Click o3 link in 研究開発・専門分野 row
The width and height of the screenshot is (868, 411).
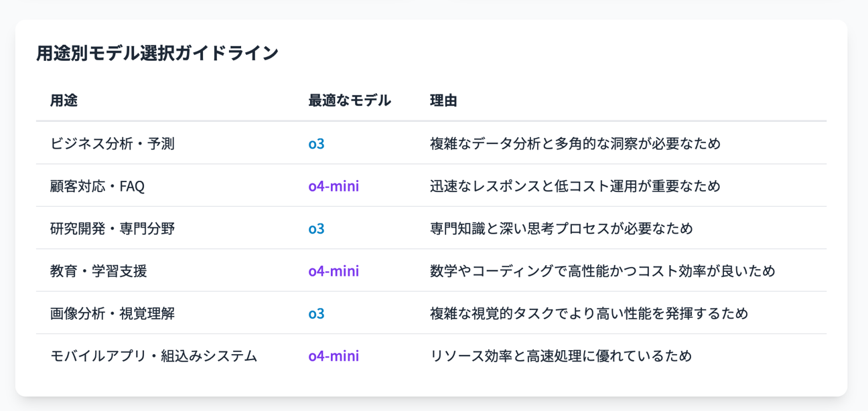point(316,228)
